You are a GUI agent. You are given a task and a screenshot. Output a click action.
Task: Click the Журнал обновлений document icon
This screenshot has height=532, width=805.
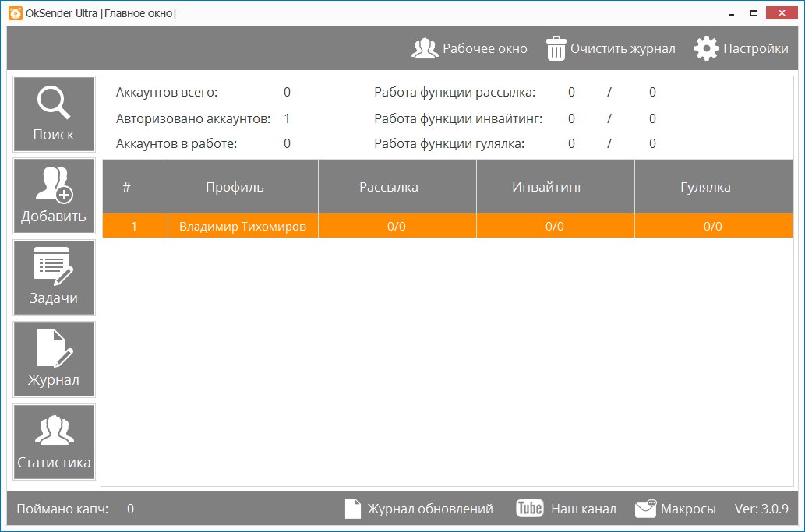pyautogui.click(x=353, y=509)
